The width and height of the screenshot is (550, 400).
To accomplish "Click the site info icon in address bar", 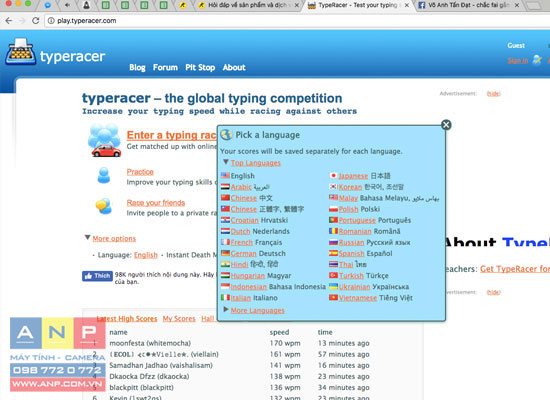I will pos(51,21).
